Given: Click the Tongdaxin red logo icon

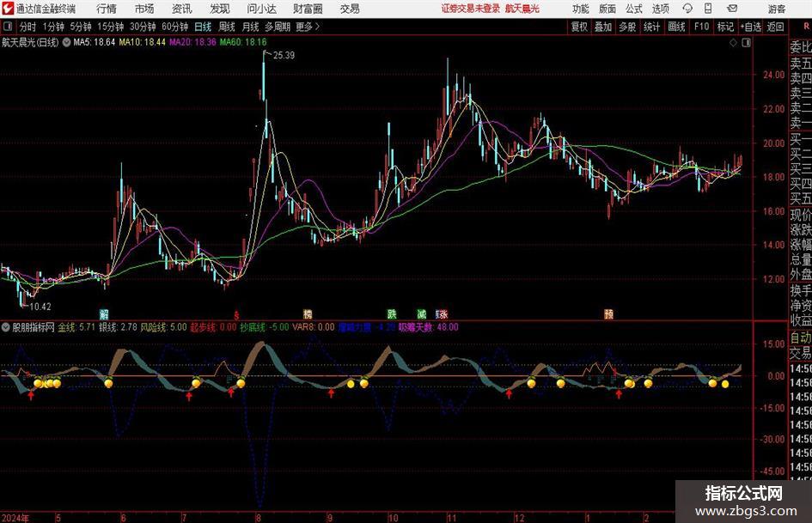Looking at the screenshot, I should 7,9.
